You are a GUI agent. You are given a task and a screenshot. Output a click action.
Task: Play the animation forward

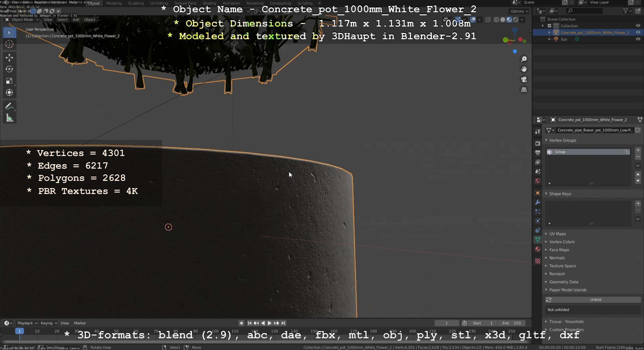(x=270, y=323)
